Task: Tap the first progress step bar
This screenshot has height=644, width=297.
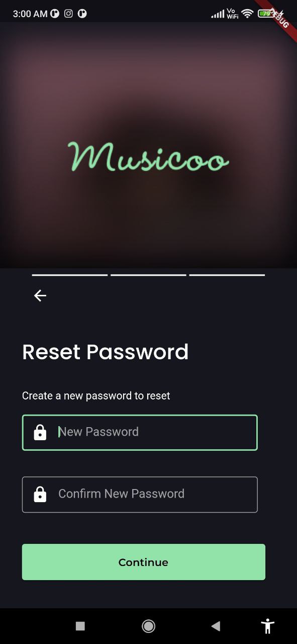Action: tap(70, 275)
